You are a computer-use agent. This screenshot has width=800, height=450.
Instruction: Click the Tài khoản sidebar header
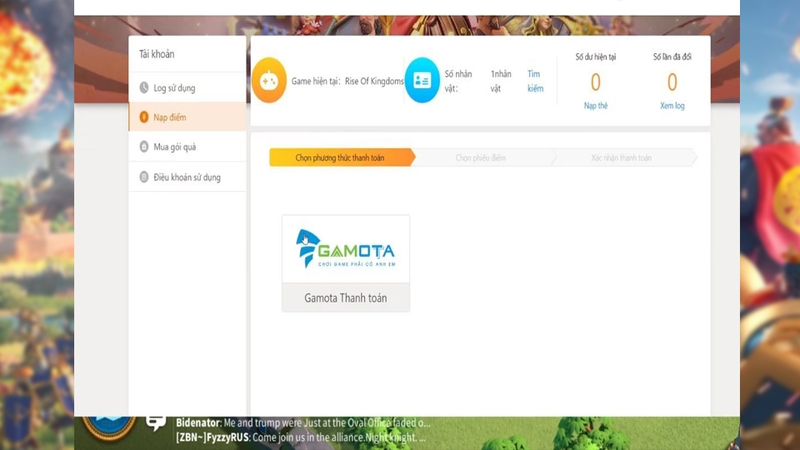click(x=157, y=54)
